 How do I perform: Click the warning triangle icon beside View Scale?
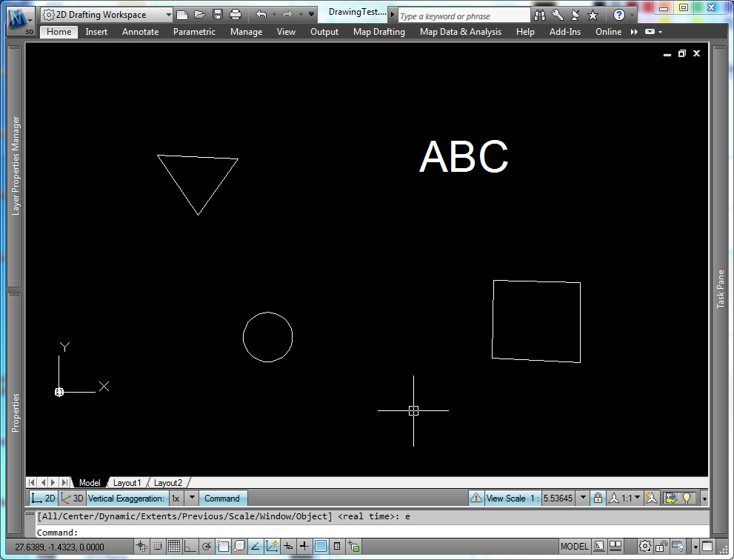tap(476, 498)
